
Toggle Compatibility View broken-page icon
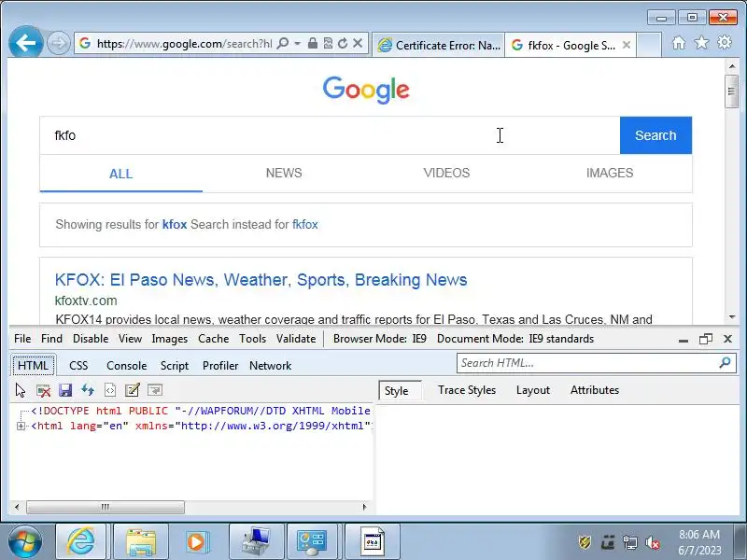[328, 43]
